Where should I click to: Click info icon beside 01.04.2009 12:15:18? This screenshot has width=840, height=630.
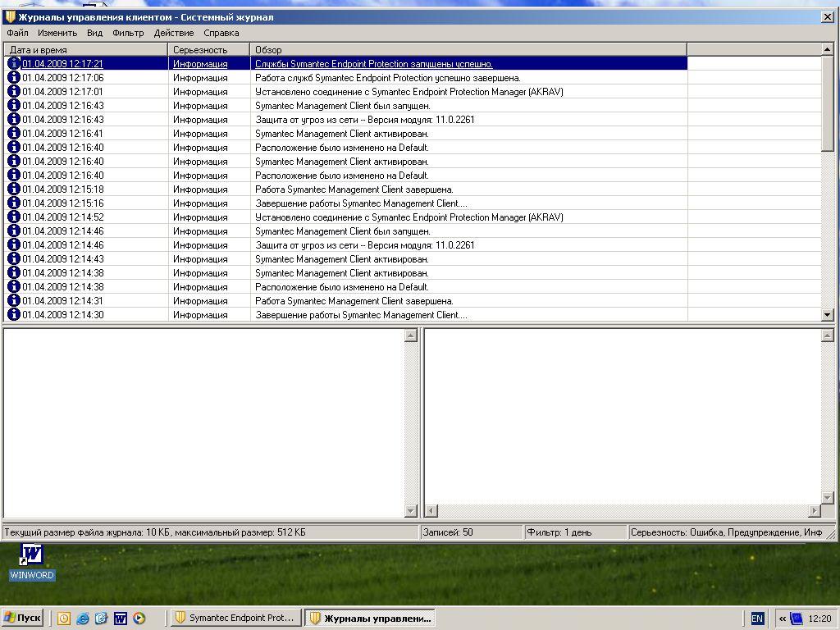pyautogui.click(x=14, y=189)
